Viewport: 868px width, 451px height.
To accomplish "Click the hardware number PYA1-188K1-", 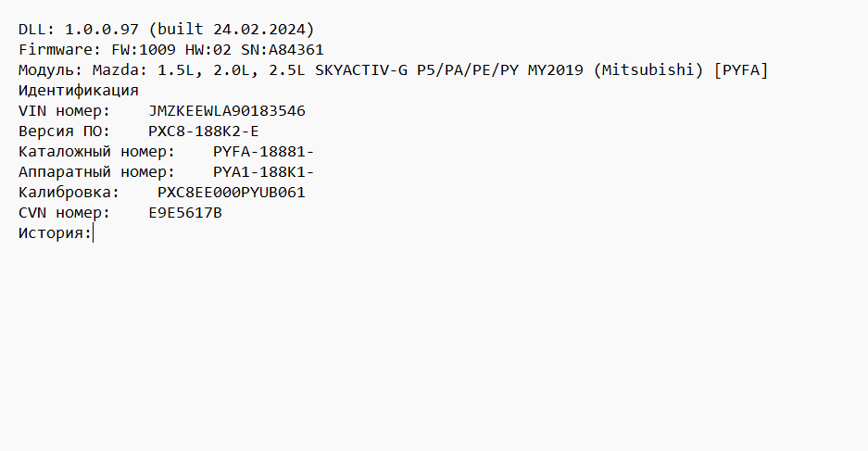I will 264,172.
